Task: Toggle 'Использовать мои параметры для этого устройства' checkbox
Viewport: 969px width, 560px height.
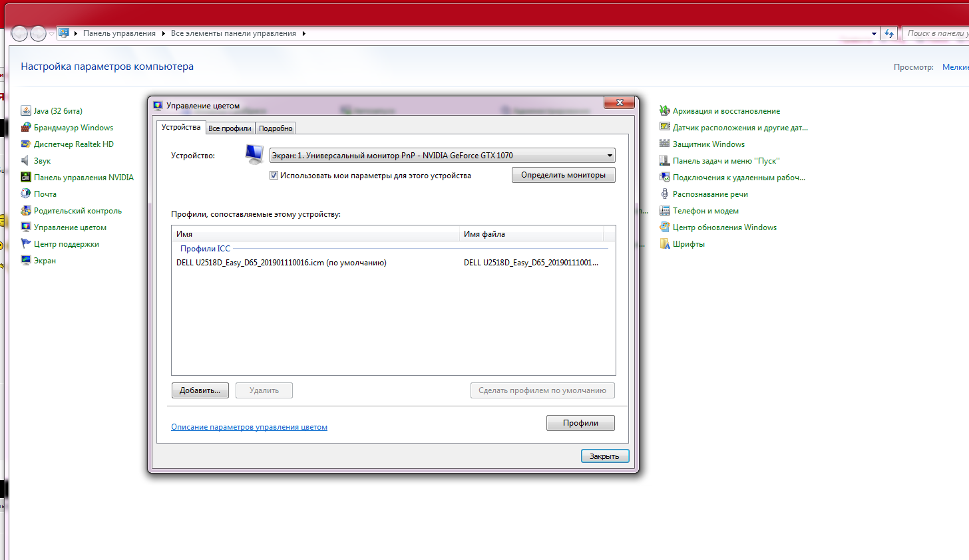Action: coord(274,176)
